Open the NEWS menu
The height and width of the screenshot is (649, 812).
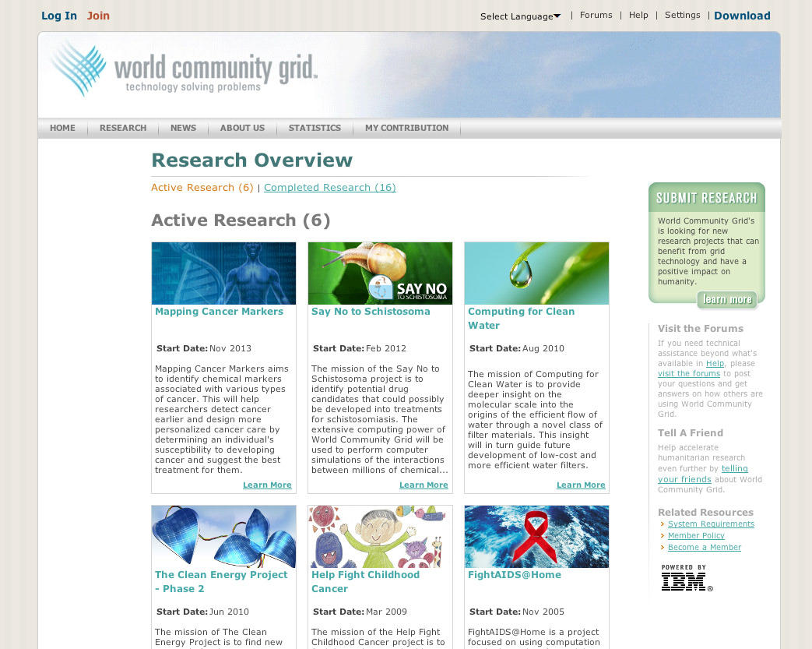pos(183,128)
